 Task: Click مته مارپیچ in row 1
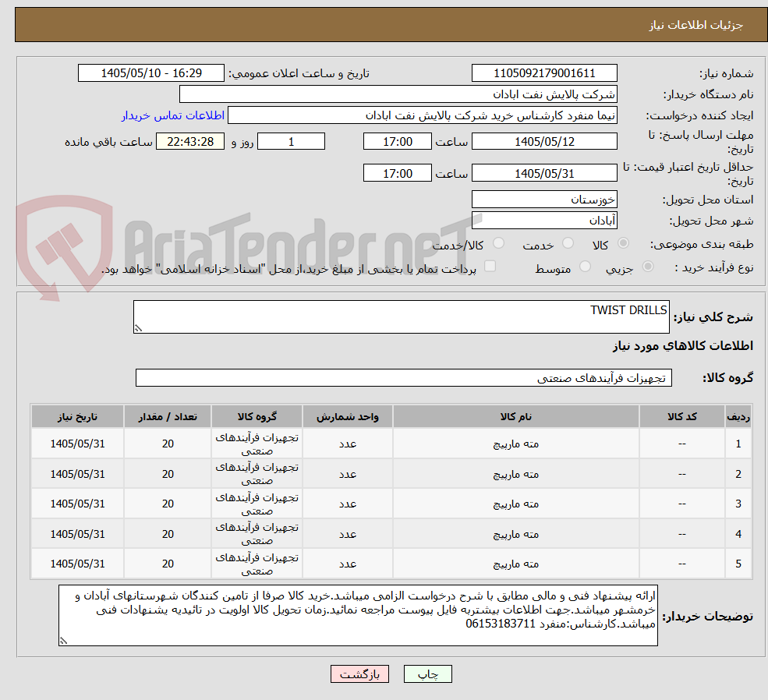point(515,444)
